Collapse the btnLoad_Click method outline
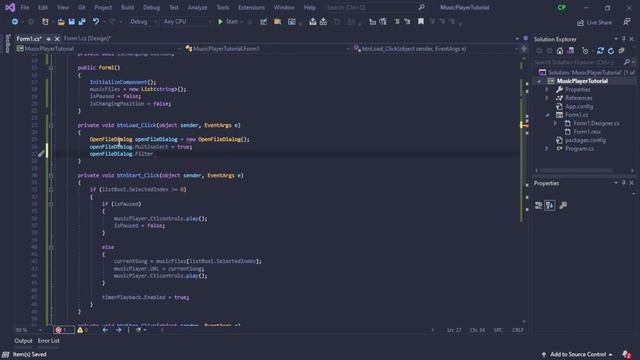This screenshot has width=640, height=360. pos(51,125)
